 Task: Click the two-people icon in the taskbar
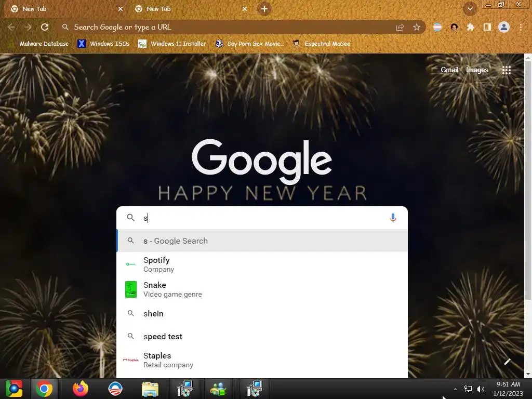[219, 389]
